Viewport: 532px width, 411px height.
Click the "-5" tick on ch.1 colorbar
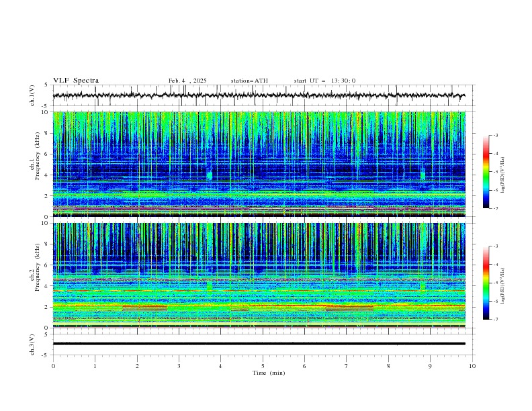tap(496, 172)
